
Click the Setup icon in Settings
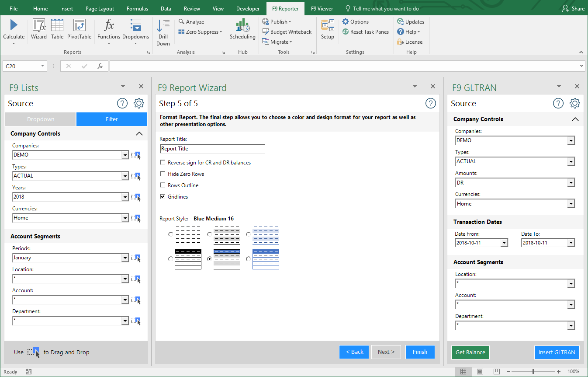pos(327,27)
